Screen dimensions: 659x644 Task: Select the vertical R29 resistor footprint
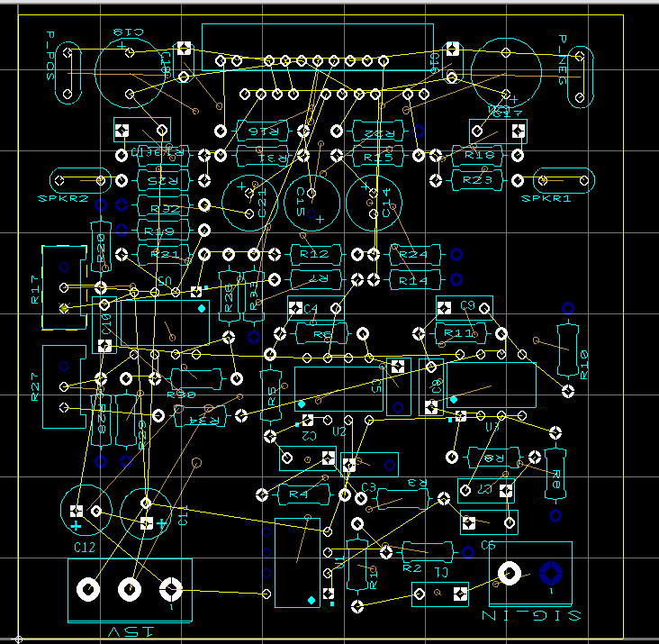point(126,420)
